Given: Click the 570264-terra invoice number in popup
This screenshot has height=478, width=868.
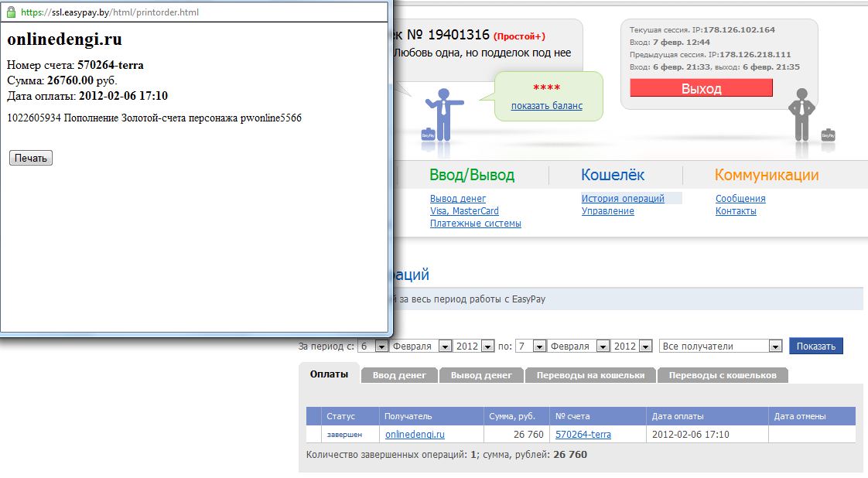Looking at the screenshot, I should click(110, 65).
